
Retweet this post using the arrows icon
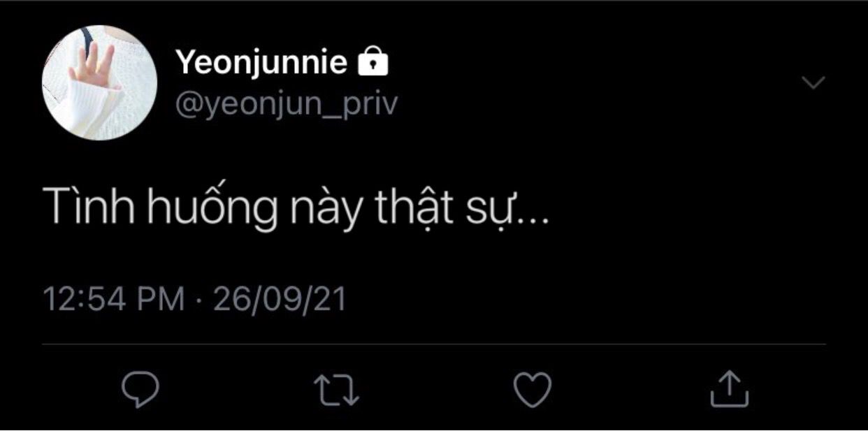[336, 390]
